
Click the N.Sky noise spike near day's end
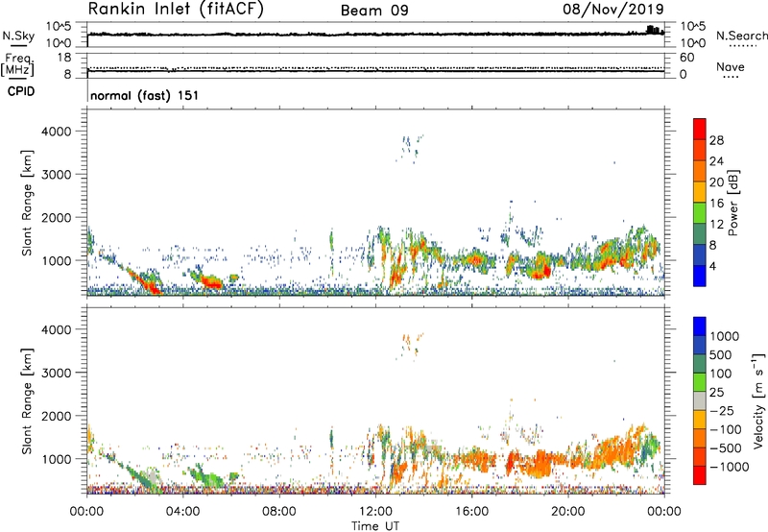tap(654, 30)
